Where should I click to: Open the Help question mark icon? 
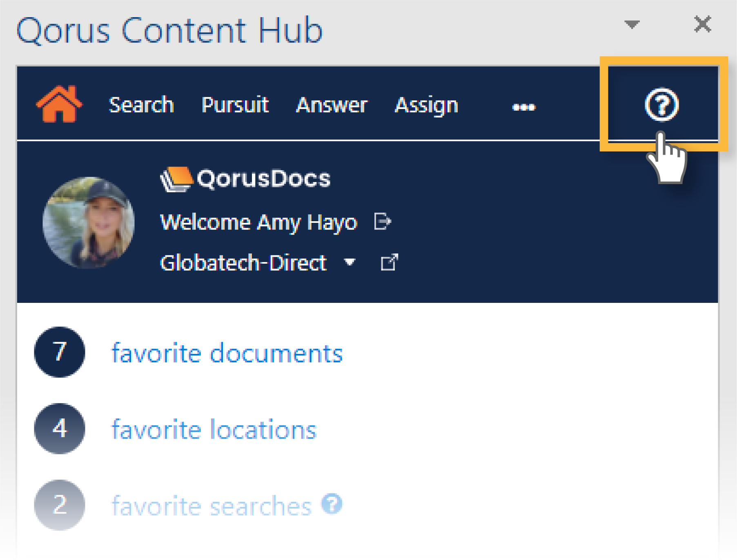coord(661,104)
